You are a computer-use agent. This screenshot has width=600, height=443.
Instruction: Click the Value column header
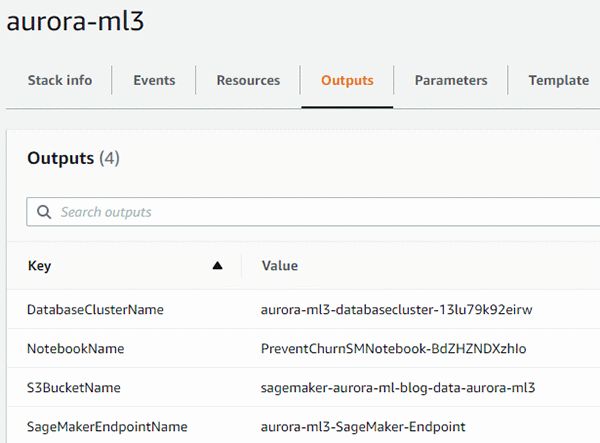(280, 265)
